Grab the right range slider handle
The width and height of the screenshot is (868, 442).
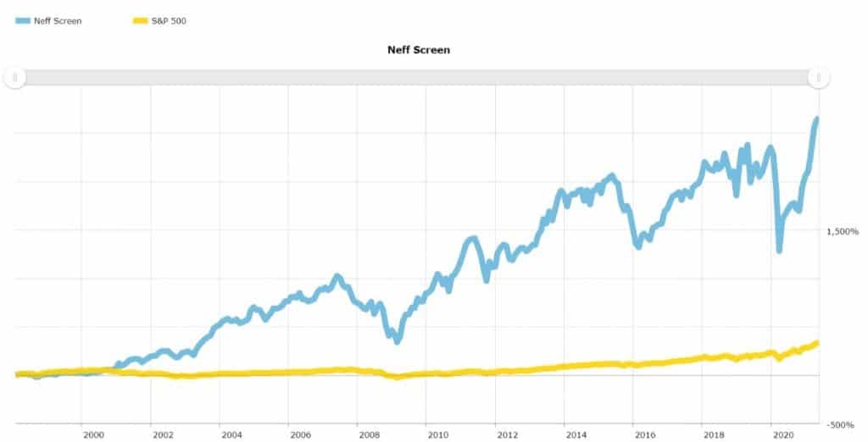[819, 77]
